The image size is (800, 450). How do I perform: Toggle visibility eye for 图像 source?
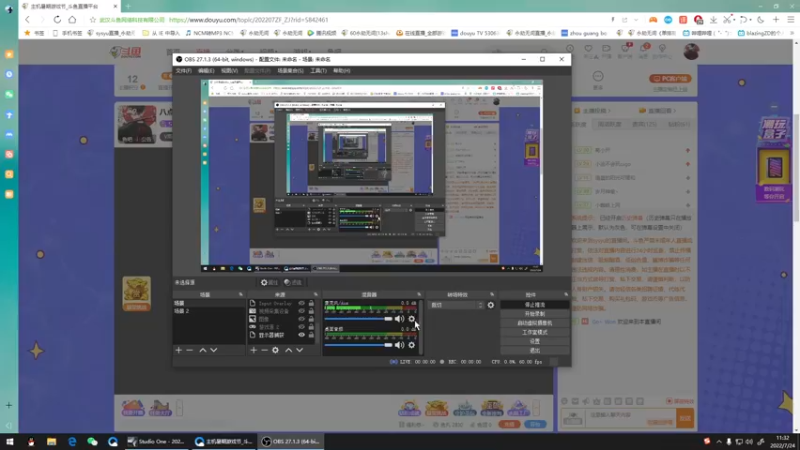[302, 319]
